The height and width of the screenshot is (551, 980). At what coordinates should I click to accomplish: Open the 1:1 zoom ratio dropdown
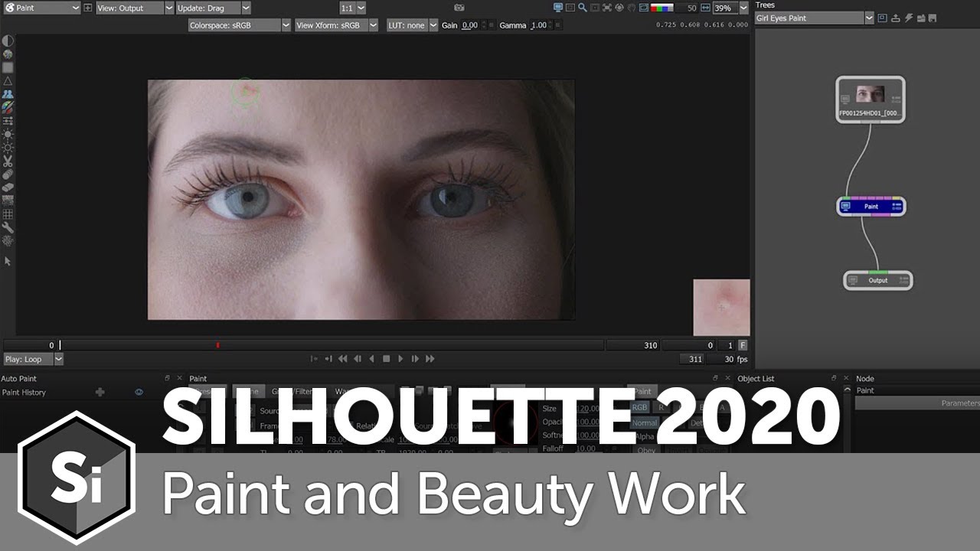click(353, 8)
